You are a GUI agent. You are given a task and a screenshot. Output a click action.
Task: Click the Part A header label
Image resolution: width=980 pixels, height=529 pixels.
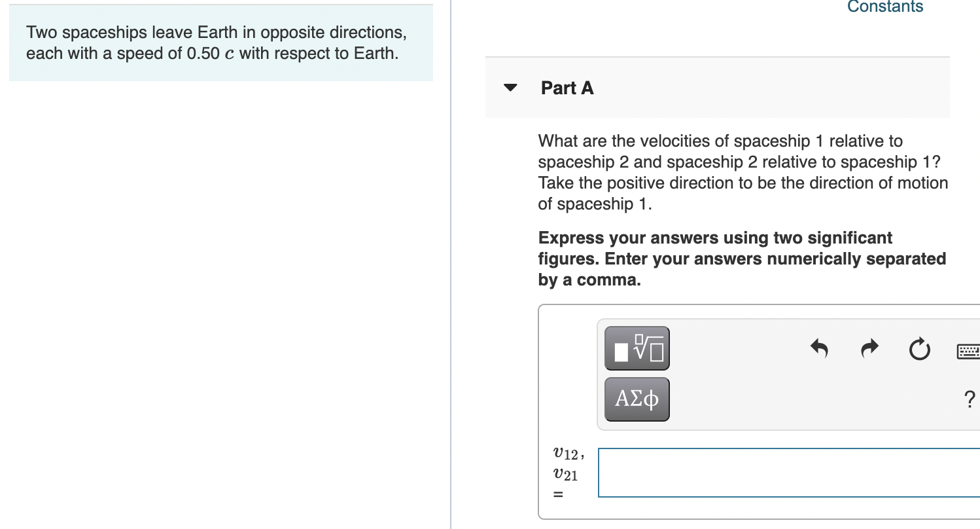[x=567, y=88]
